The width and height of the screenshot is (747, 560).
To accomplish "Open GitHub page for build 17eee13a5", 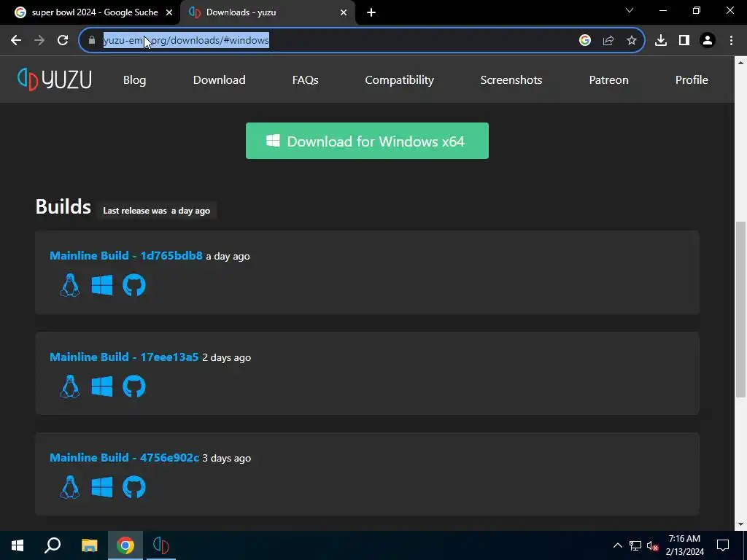I will coord(134,386).
